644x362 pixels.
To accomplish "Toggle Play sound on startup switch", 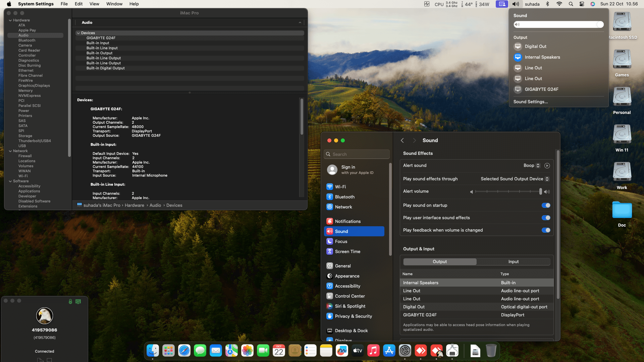I will pyautogui.click(x=546, y=205).
